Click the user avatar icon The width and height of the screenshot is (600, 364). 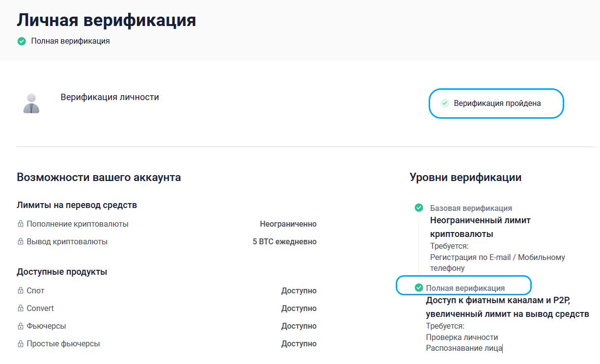tap(31, 104)
